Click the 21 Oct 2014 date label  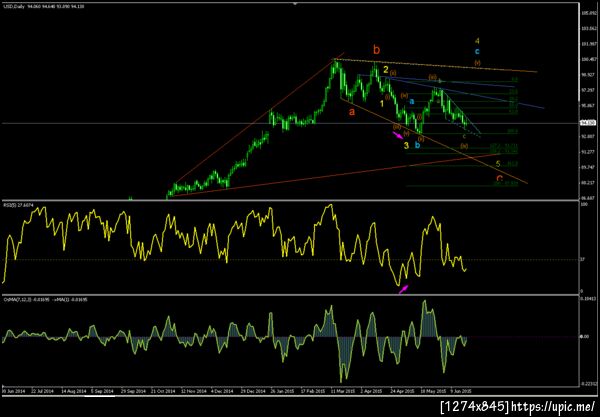(x=163, y=391)
